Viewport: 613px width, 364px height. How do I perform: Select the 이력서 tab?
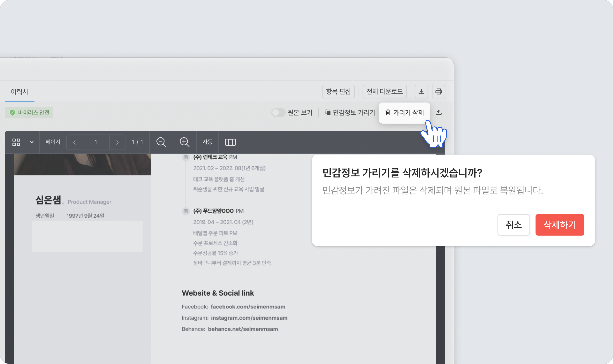[19, 92]
